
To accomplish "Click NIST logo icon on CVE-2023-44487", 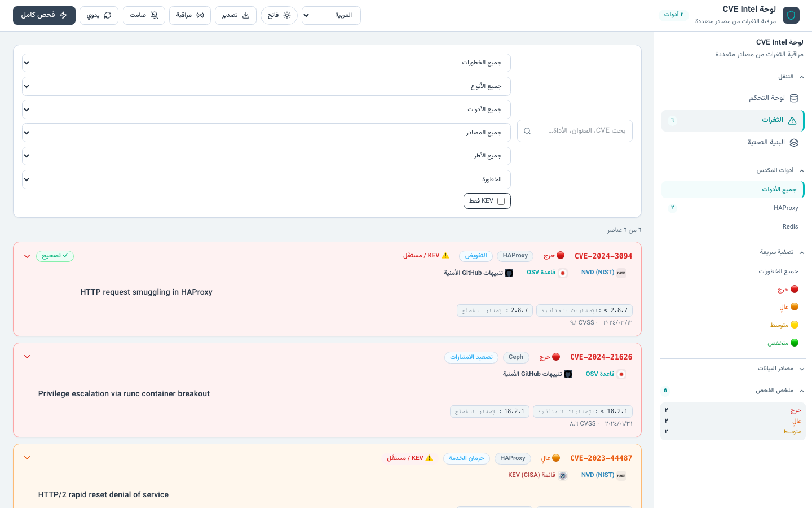I will coord(621,476).
